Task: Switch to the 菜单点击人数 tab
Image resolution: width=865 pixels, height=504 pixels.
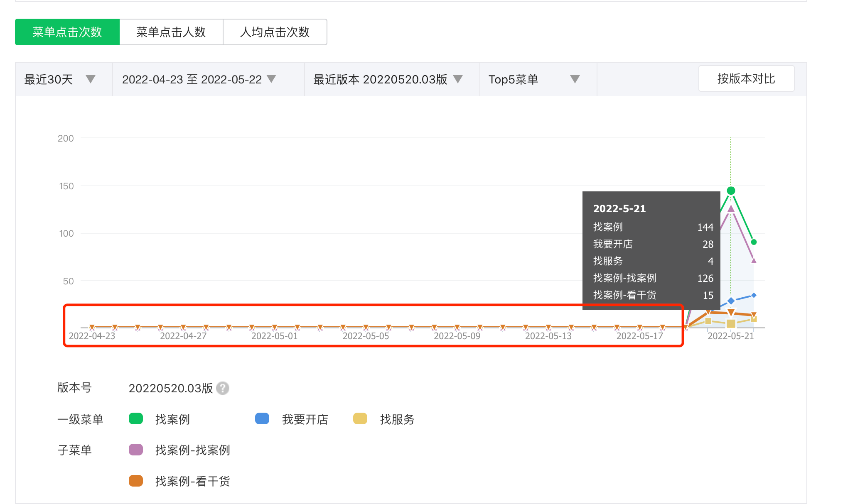Action: [x=171, y=32]
